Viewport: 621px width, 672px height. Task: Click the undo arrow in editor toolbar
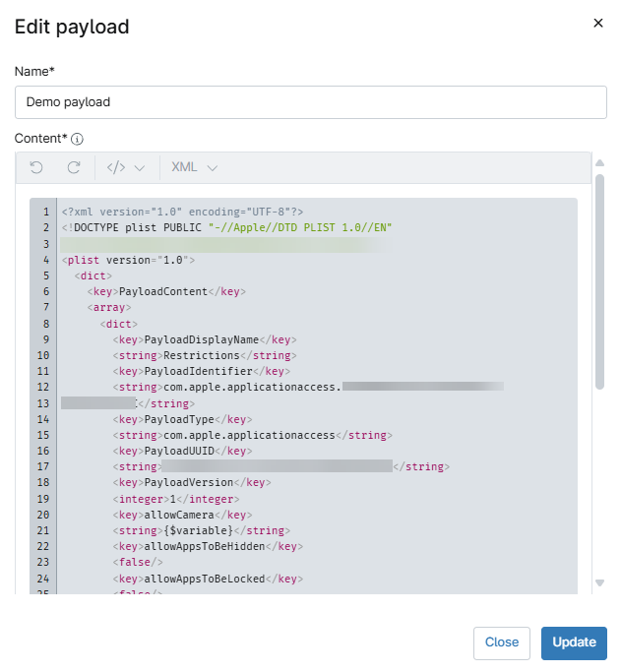pos(36,167)
